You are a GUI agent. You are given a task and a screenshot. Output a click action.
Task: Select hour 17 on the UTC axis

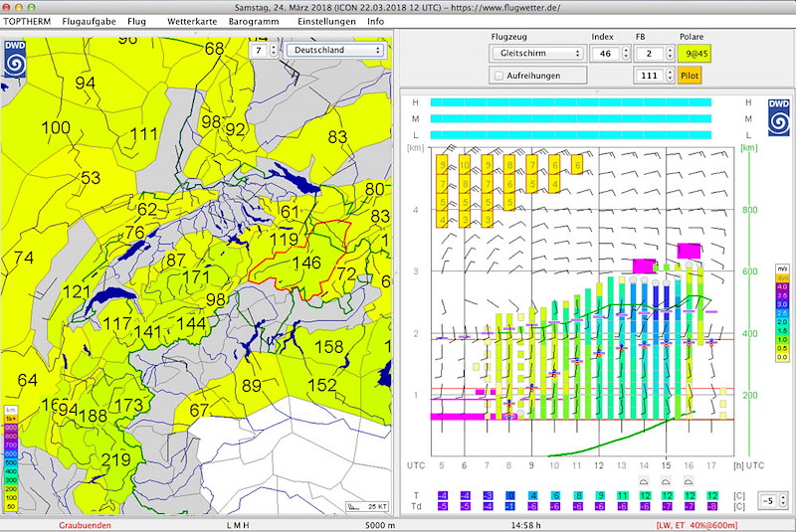(x=711, y=465)
